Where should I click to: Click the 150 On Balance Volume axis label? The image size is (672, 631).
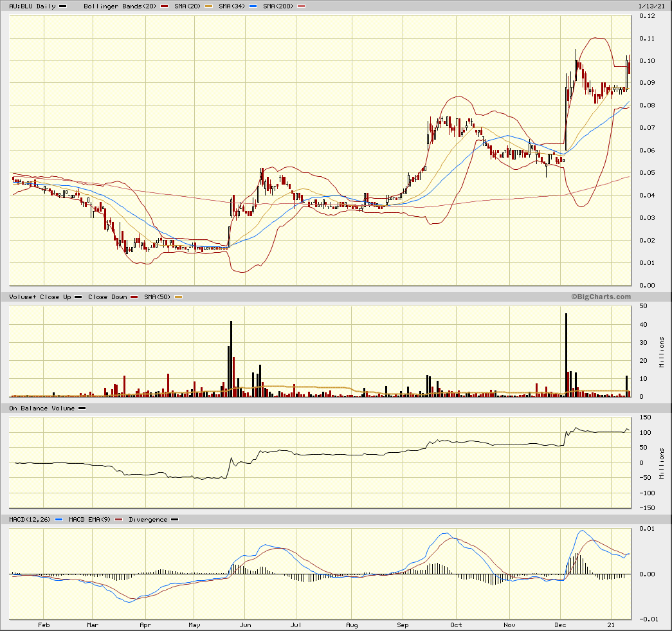tap(645, 417)
